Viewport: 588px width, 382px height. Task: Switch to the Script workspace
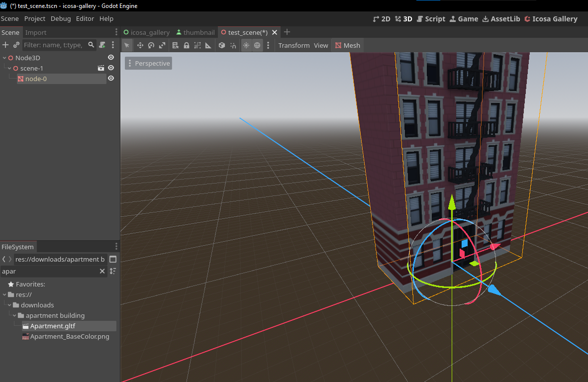pos(431,19)
